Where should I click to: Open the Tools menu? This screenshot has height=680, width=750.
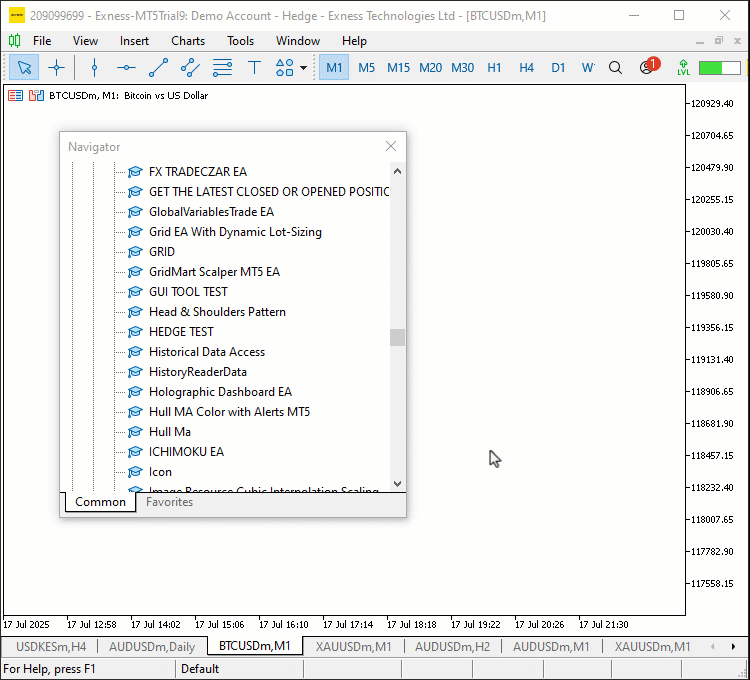[x=240, y=41]
